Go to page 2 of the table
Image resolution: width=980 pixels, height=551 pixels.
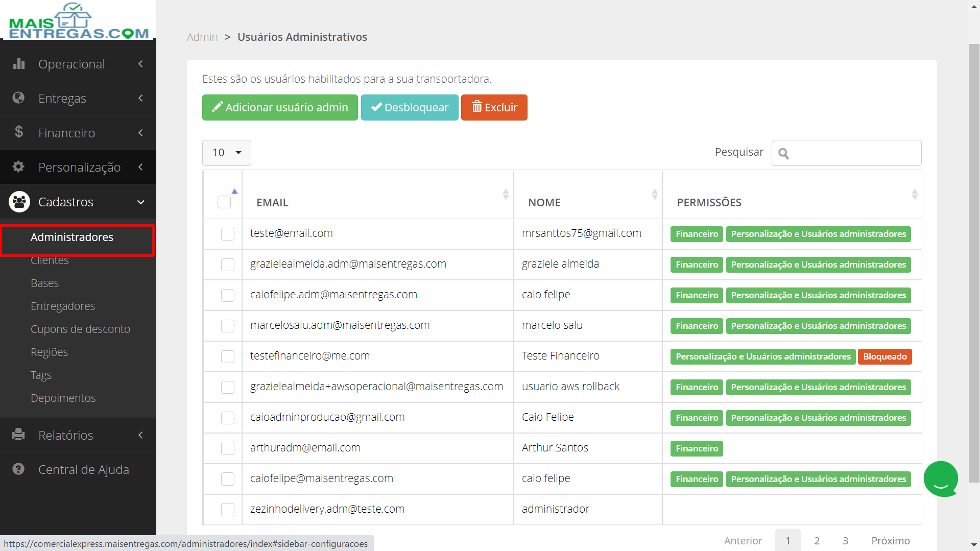(817, 540)
